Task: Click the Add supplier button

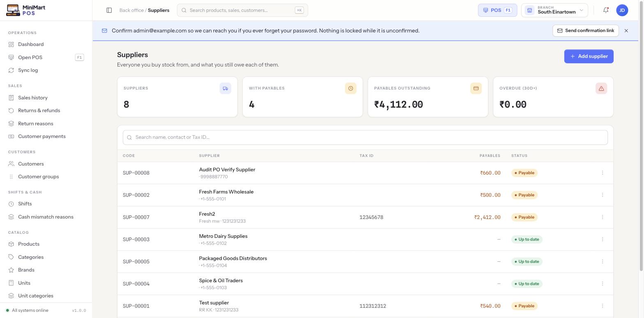Action: (x=589, y=56)
